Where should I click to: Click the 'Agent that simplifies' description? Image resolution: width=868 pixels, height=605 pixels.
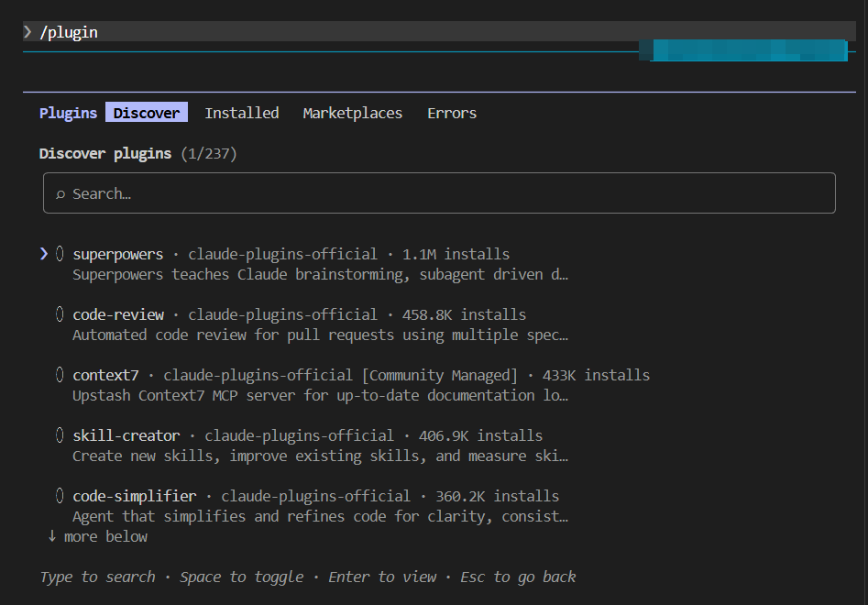[x=321, y=516]
